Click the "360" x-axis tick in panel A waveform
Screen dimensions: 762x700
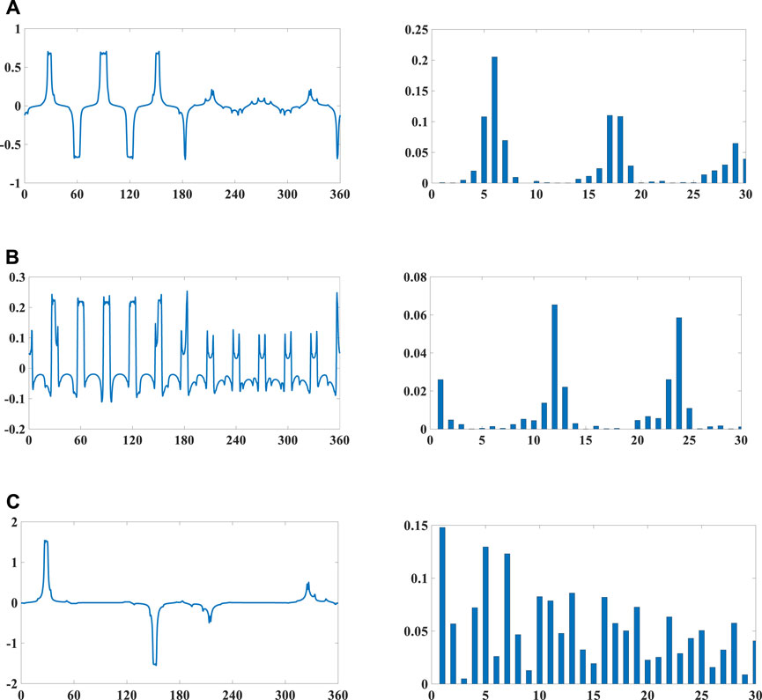click(340, 195)
